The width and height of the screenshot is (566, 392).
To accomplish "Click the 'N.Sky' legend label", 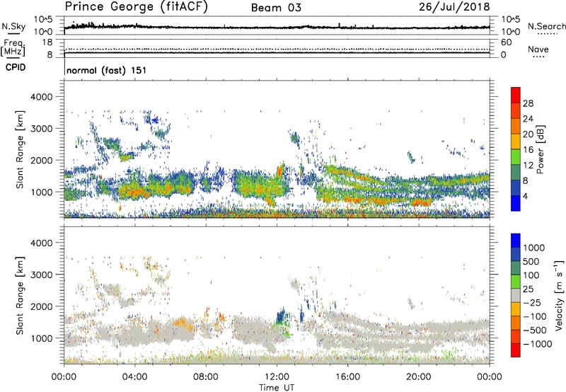I will (13, 27).
